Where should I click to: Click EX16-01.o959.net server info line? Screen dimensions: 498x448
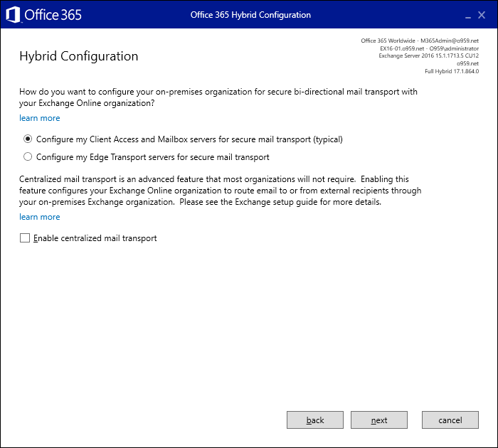430,48
